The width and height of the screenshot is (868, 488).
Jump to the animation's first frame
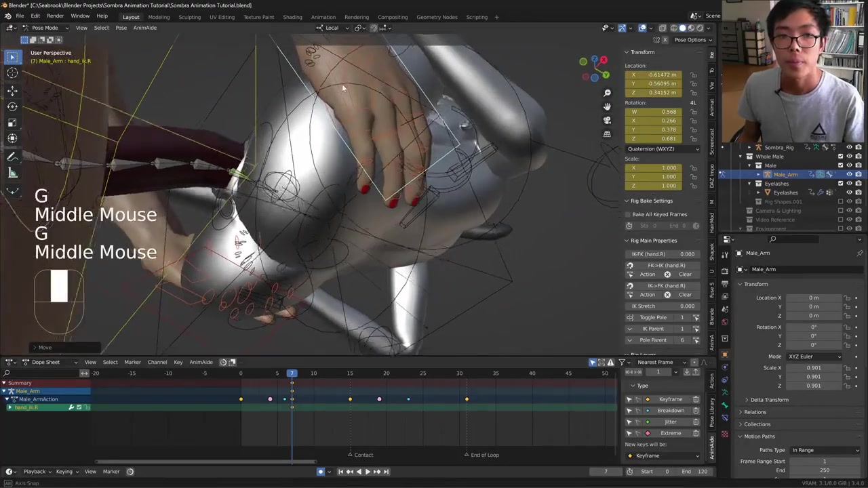(340, 472)
